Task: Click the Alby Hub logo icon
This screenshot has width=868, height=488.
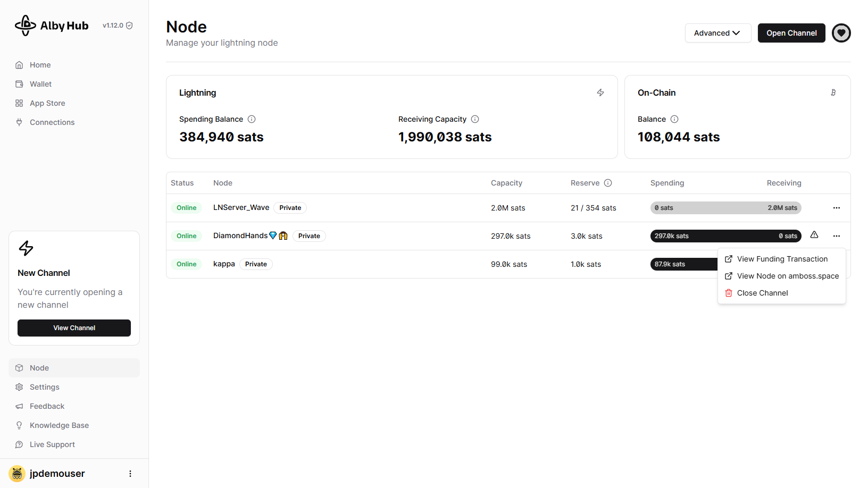Action: pos(25,26)
